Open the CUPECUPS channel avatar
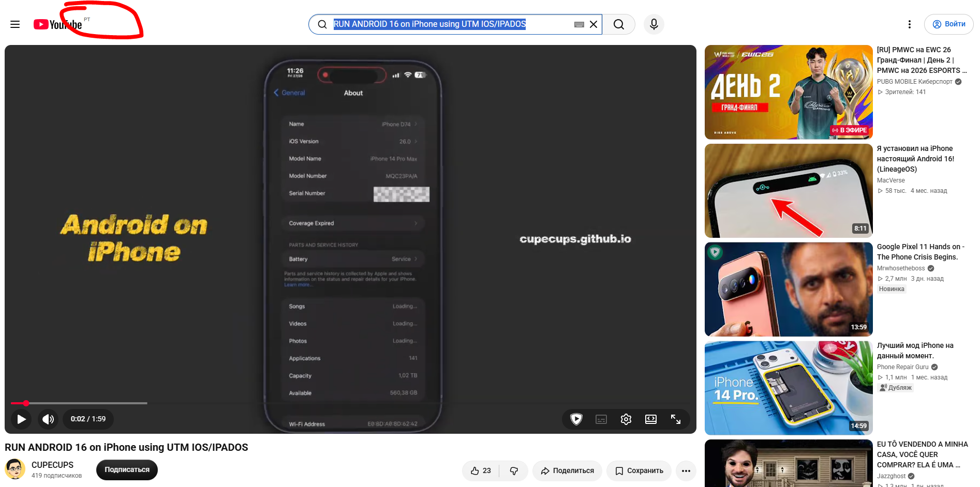 (15, 469)
